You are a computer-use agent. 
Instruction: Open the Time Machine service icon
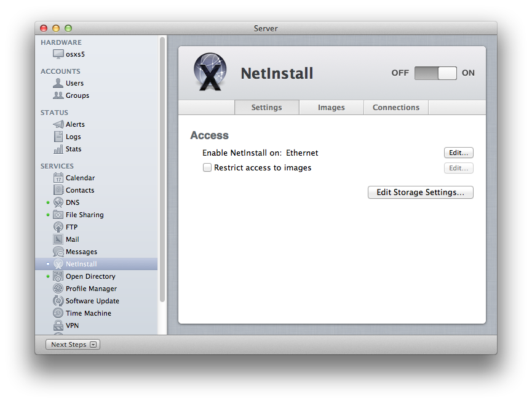pyautogui.click(x=58, y=313)
